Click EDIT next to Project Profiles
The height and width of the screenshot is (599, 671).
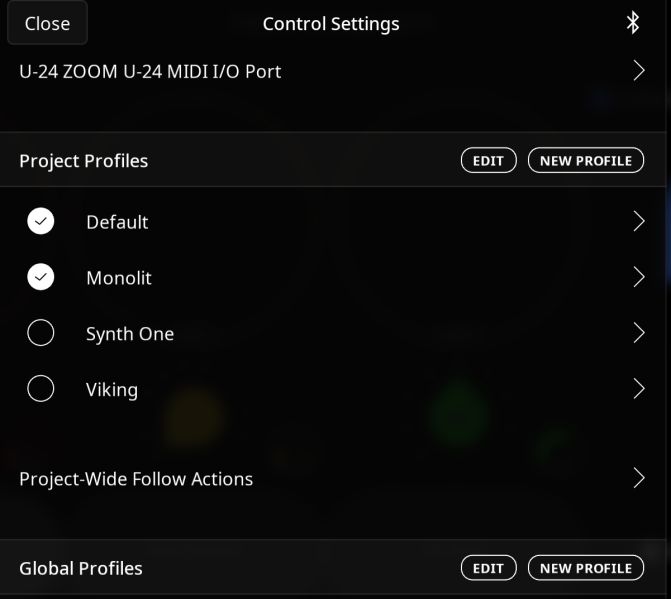(488, 160)
